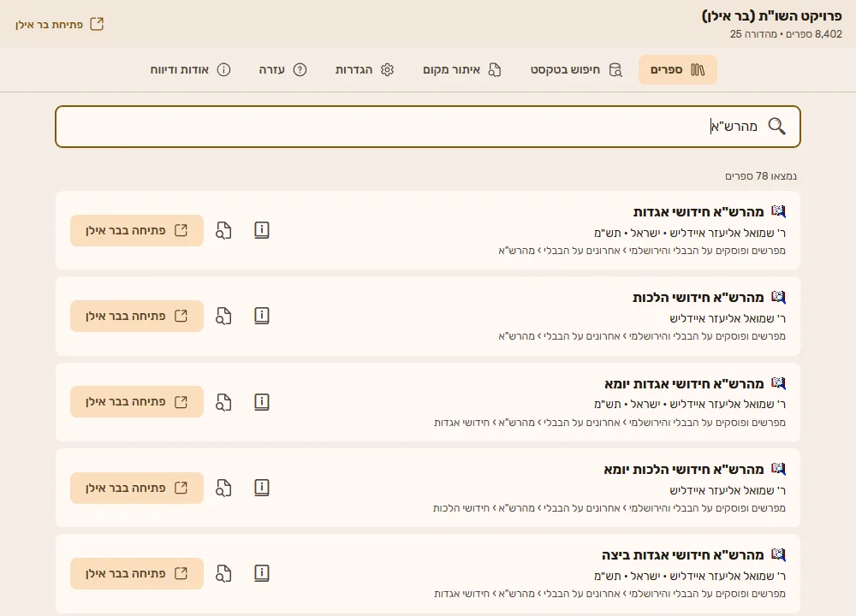The width and height of the screenshot is (856, 616).
Task: Click locate-place icon for מהרש"א חידושי אגדות
Action: [x=223, y=230]
